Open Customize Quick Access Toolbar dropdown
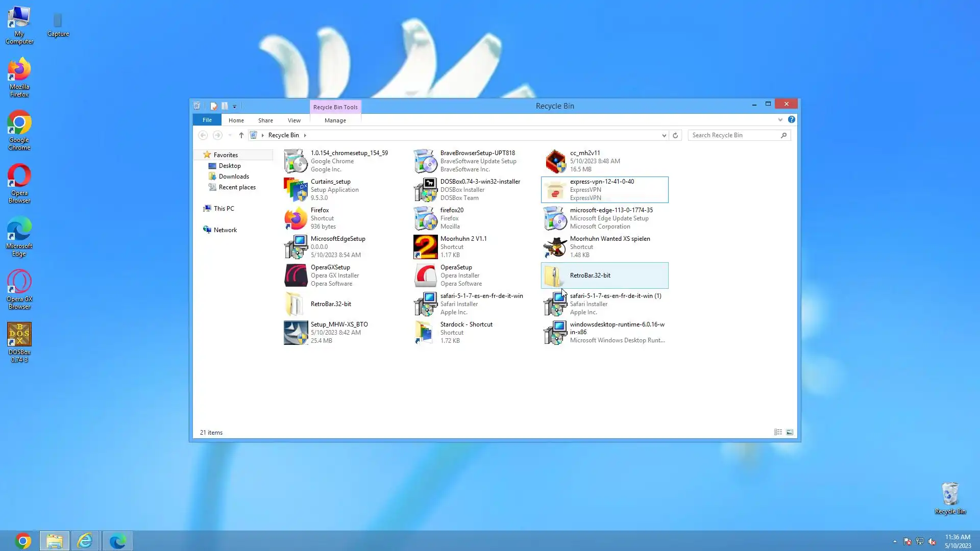 tap(235, 106)
